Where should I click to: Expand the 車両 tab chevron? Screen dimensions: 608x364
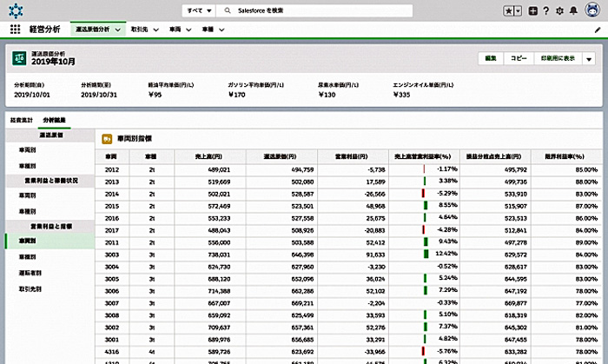click(x=188, y=30)
